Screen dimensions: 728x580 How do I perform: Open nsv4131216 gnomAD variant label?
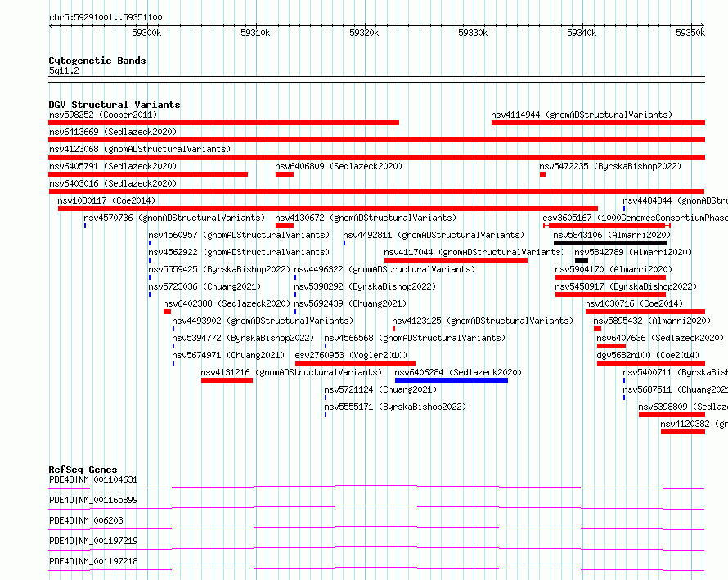click(x=291, y=372)
